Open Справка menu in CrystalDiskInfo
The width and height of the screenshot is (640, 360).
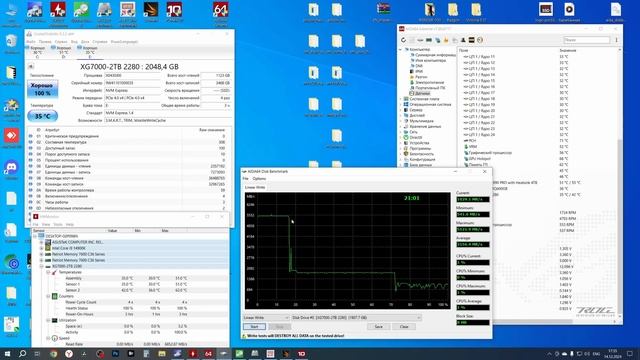100,42
